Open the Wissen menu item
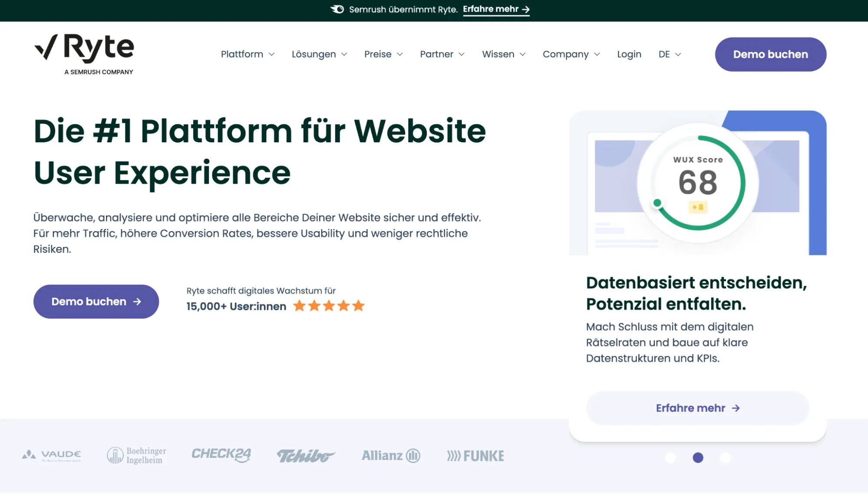This screenshot has width=868, height=496. 504,54
